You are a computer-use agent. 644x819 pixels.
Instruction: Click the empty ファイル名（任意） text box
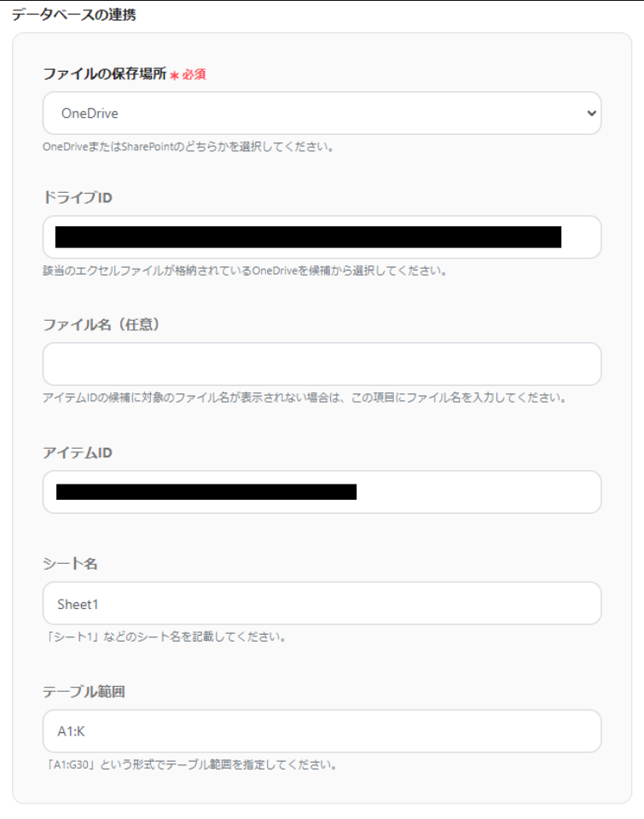pos(322,364)
